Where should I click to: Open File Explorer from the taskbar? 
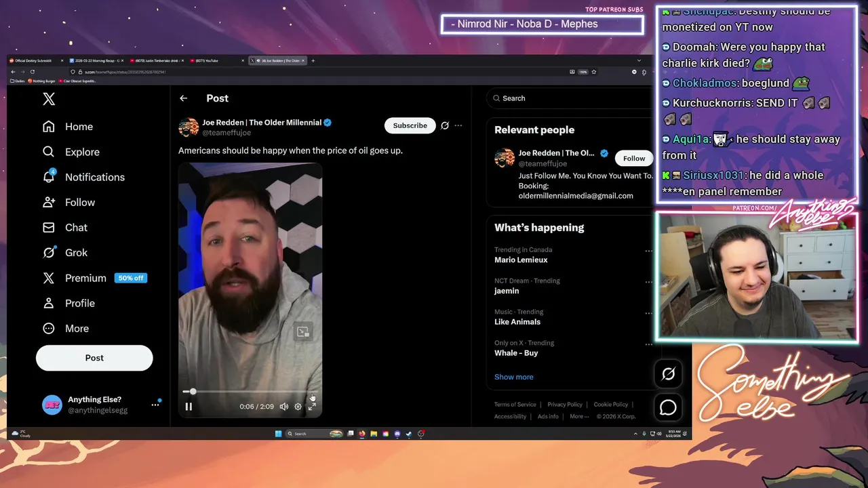pos(374,434)
